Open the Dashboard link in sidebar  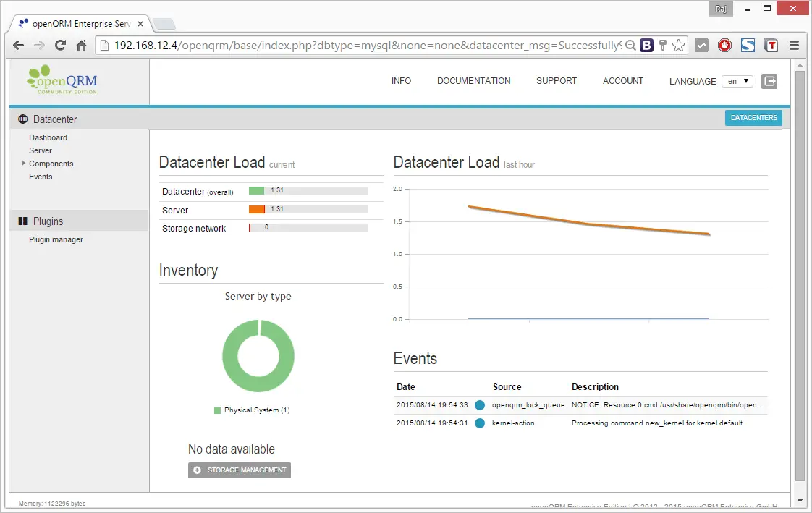(48, 137)
